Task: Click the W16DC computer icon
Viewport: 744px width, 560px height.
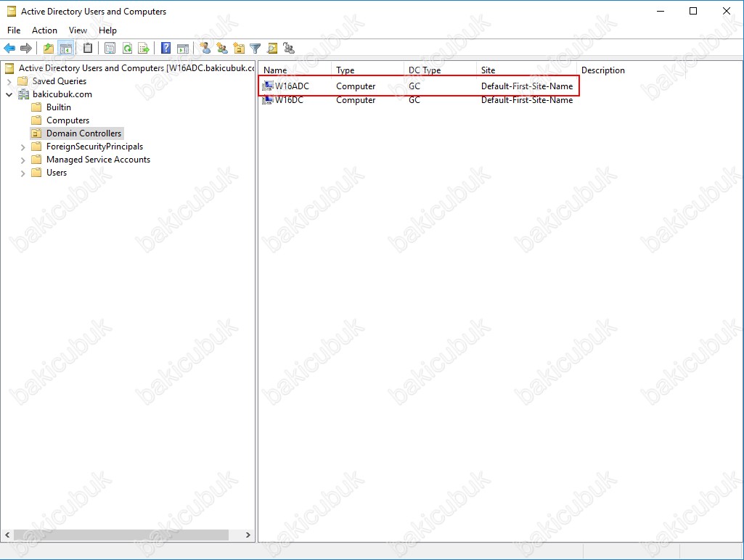Action: [268, 100]
